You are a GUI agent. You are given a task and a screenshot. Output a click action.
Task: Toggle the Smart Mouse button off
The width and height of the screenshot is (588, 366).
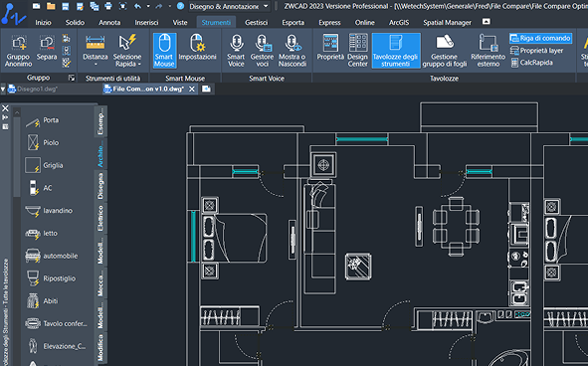(x=164, y=51)
